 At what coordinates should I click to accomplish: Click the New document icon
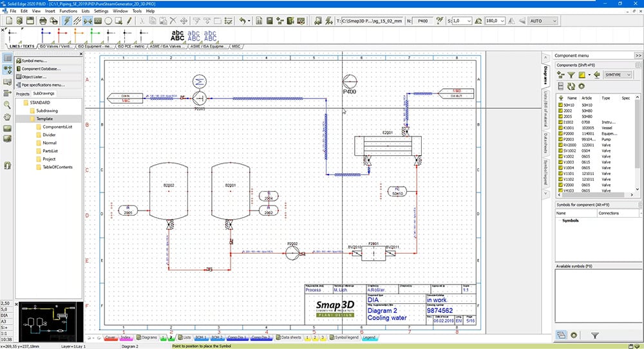point(9,21)
